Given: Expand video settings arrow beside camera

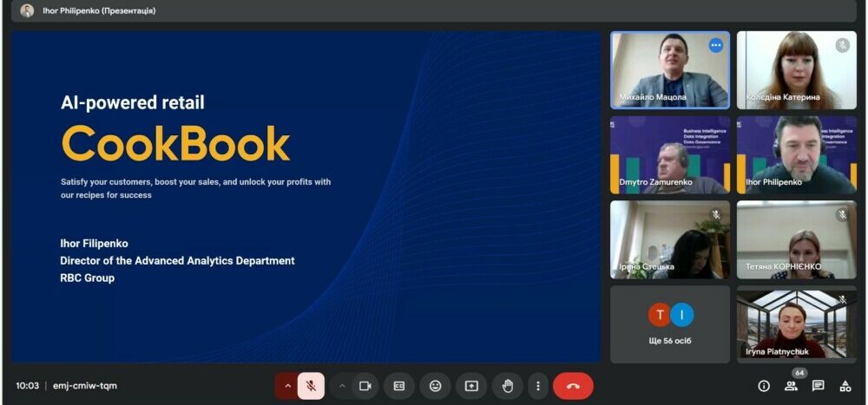Looking at the screenshot, I should [x=342, y=386].
